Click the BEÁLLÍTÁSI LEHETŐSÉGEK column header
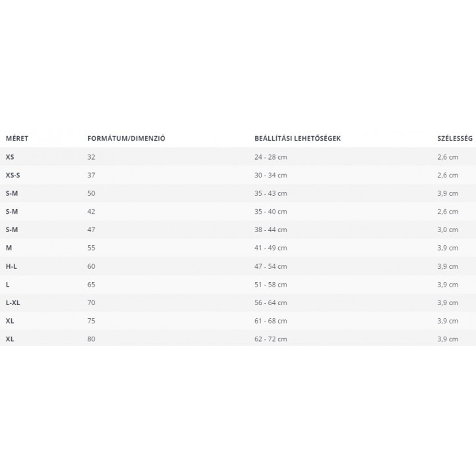The width and height of the screenshot is (476, 476). point(297,139)
